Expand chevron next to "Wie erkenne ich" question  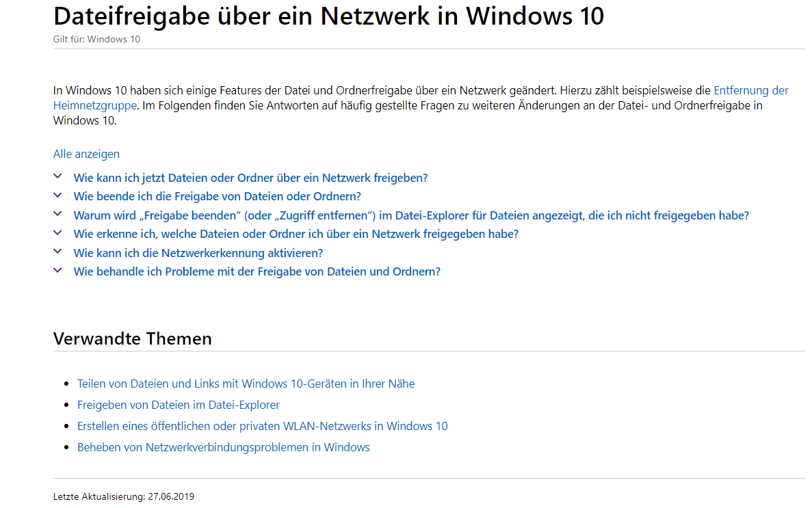point(57,233)
